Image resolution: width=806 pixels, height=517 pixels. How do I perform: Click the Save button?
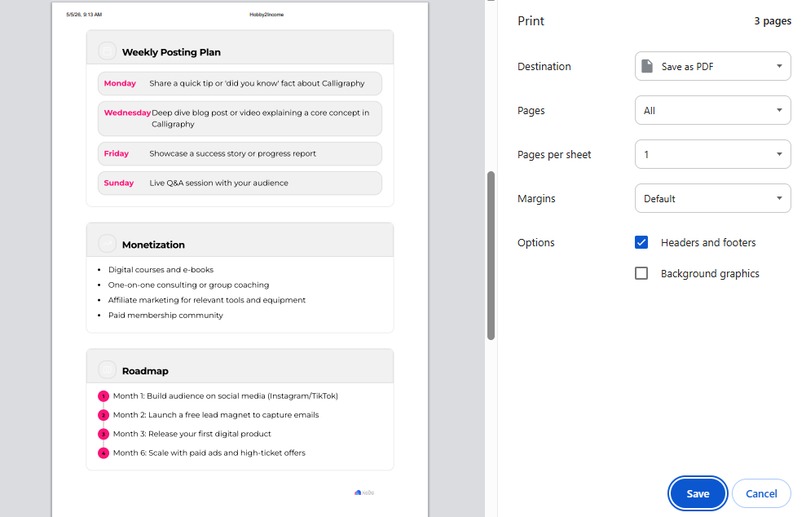698,493
